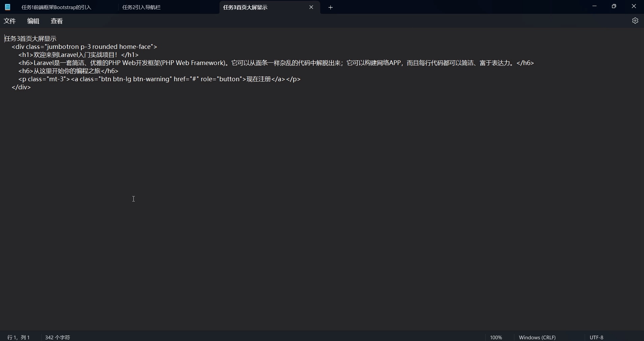This screenshot has height=341, width=644.
Task: Click the 行1, 列1 cursor position indicator
Action: click(x=18, y=337)
